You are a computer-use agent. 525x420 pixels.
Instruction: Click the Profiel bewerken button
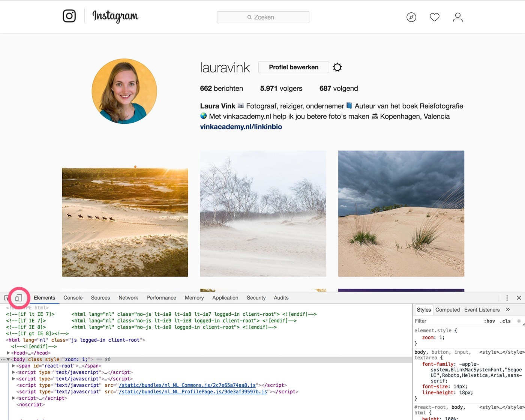[293, 67]
